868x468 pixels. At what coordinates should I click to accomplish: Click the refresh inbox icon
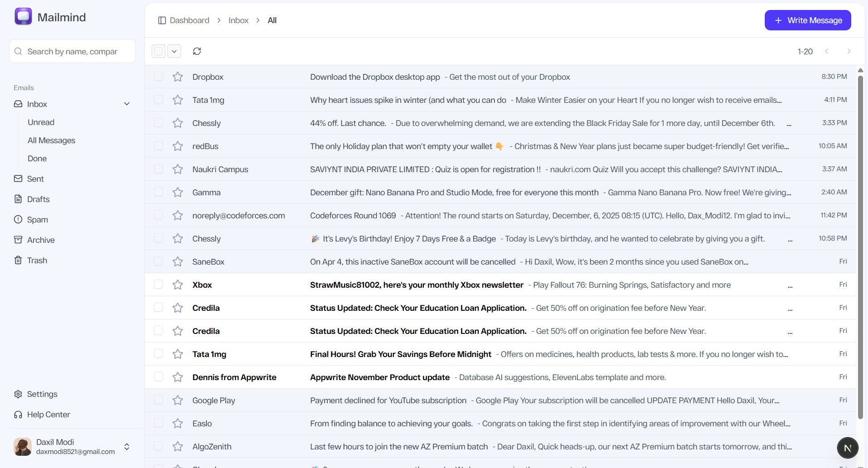pyautogui.click(x=197, y=51)
